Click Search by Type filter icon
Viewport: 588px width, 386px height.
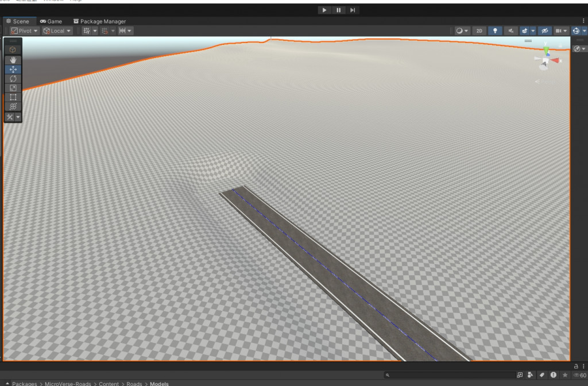[x=530, y=375]
